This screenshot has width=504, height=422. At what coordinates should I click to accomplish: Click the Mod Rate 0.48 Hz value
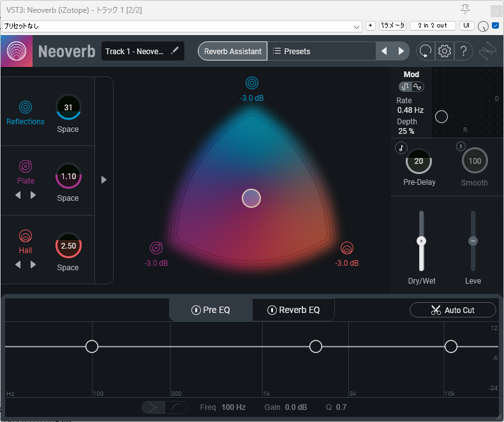point(410,110)
